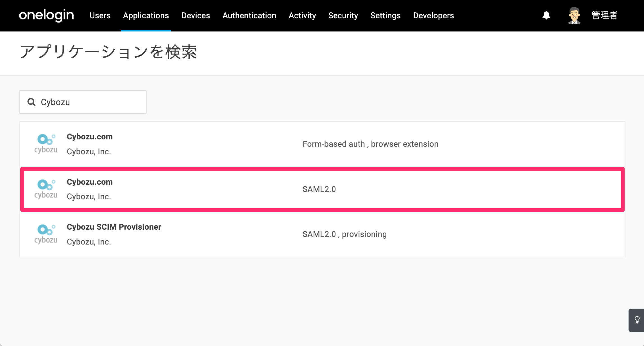644x346 pixels.
Task: Open the 管理者 user menu
Action: point(604,15)
